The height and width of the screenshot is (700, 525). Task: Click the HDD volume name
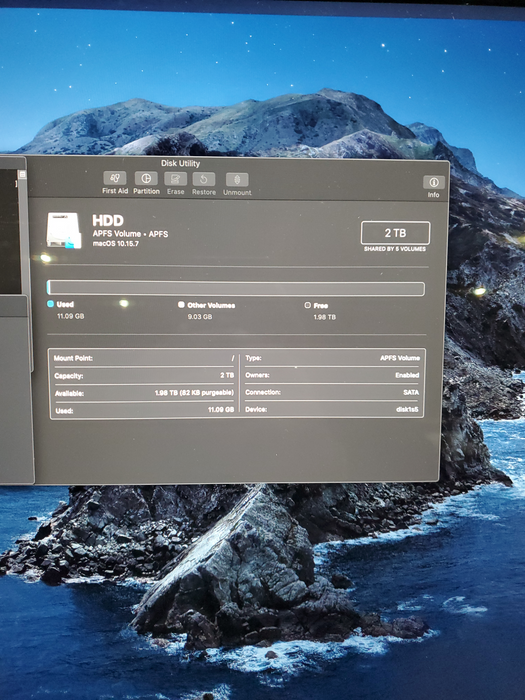click(108, 221)
